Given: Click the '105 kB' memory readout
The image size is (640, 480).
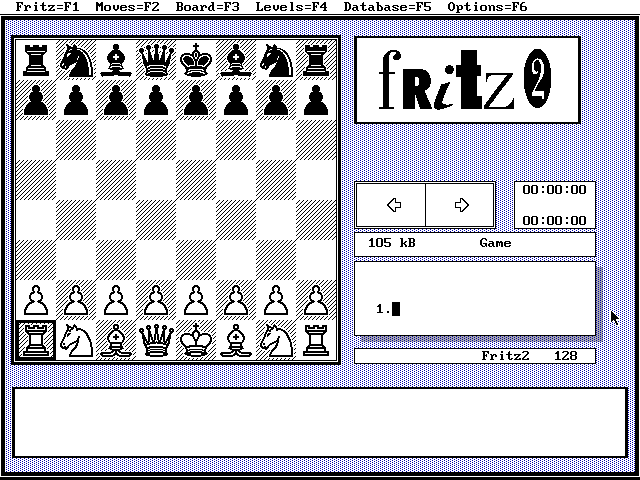Looking at the screenshot, I should tap(391, 243).
